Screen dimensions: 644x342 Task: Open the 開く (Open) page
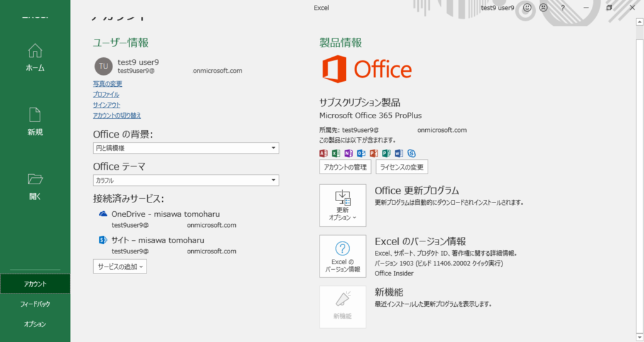(35, 186)
